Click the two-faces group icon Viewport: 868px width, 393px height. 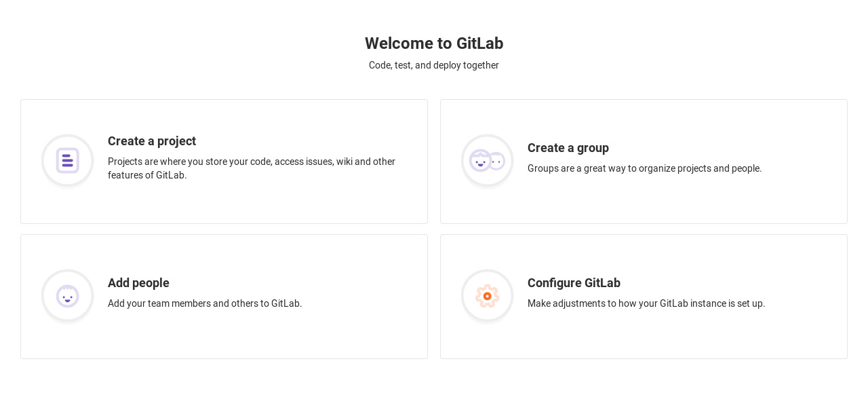click(487, 161)
